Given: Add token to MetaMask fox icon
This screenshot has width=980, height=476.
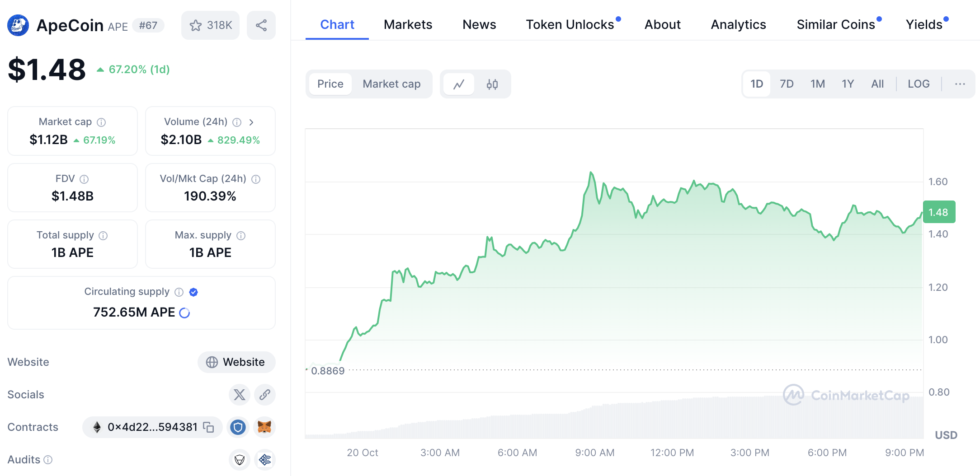Looking at the screenshot, I should (x=264, y=427).
